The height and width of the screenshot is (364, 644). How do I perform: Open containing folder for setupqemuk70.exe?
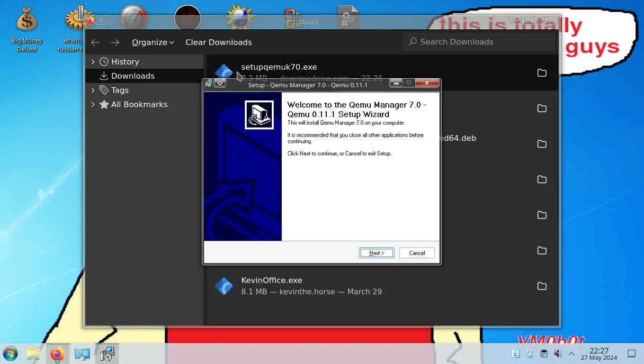tap(542, 73)
